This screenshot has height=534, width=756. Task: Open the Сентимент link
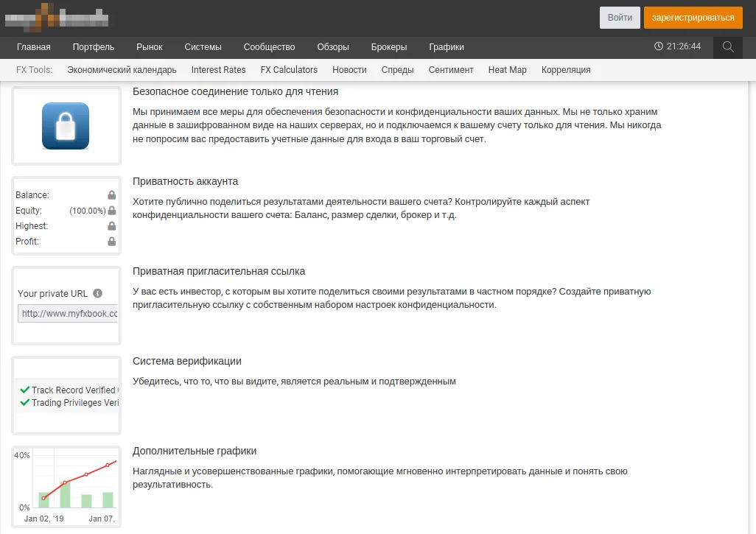pyautogui.click(x=451, y=69)
